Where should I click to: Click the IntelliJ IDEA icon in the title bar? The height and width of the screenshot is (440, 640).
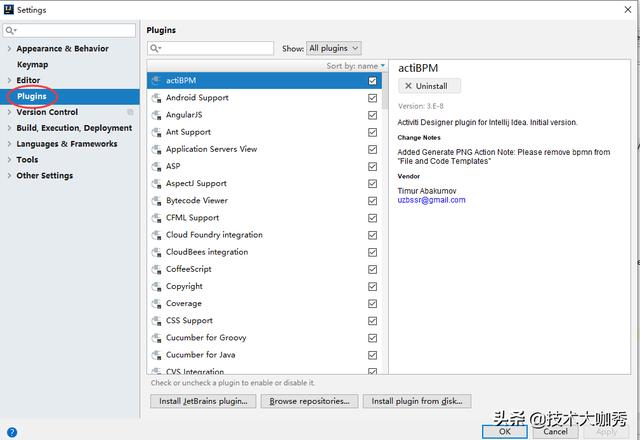[x=9, y=9]
